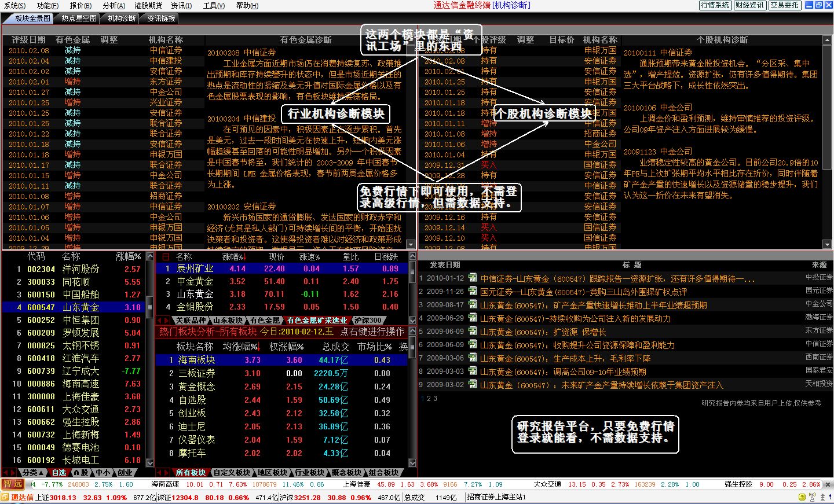Sort related stocks by 涨幅%↓ header
This screenshot has width=834, height=504.
coord(234,257)
